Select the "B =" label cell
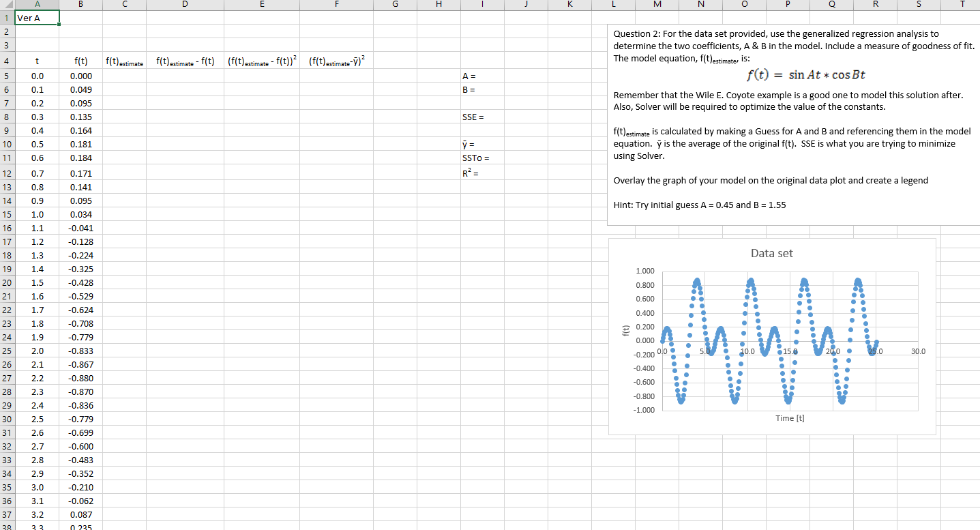 click(482, 89)
